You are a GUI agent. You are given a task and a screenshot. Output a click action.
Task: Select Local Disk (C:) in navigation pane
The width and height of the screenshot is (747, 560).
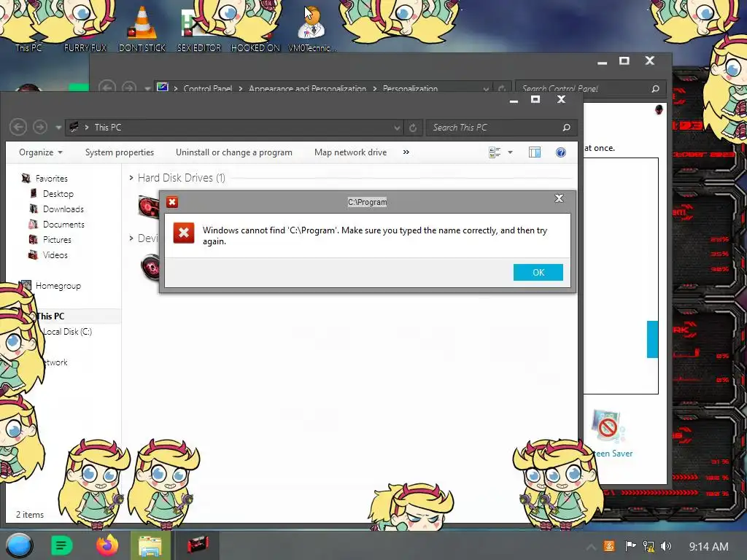[67, 332]
